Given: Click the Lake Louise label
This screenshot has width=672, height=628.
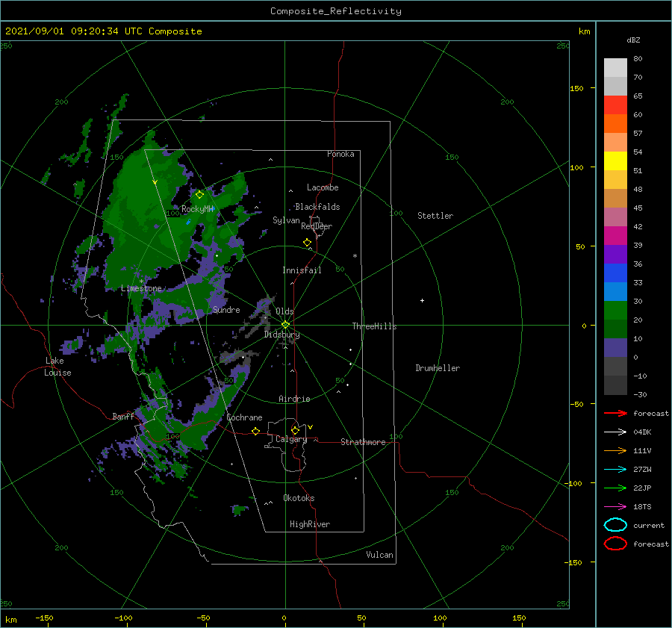Looking at the screenshot, I should 57,367.
